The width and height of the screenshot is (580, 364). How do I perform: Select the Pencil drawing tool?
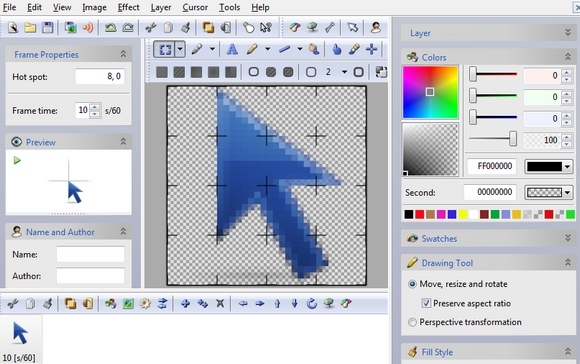tap(253, 49)
